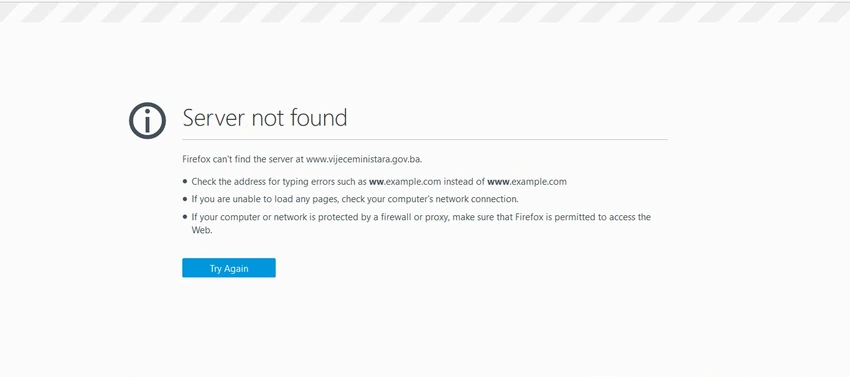Click the bold 'ww' example text
850x377 pixels.
(376, 182)
